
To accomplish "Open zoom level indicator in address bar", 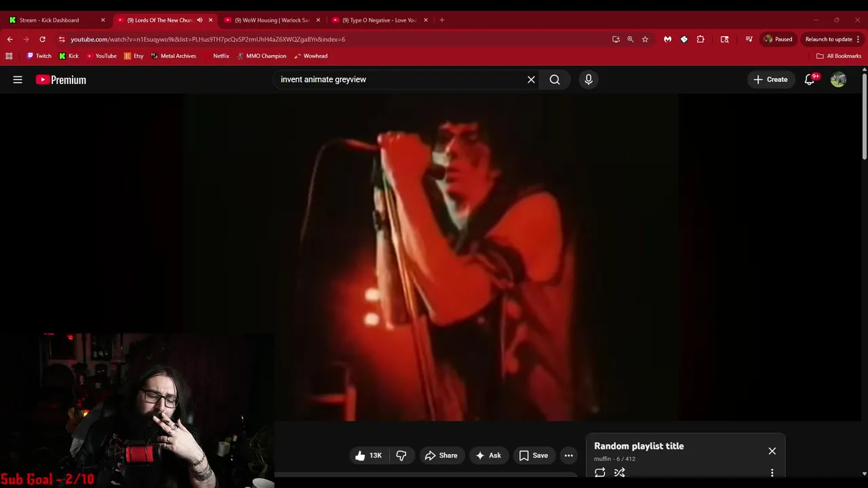I will pos(630,39).
